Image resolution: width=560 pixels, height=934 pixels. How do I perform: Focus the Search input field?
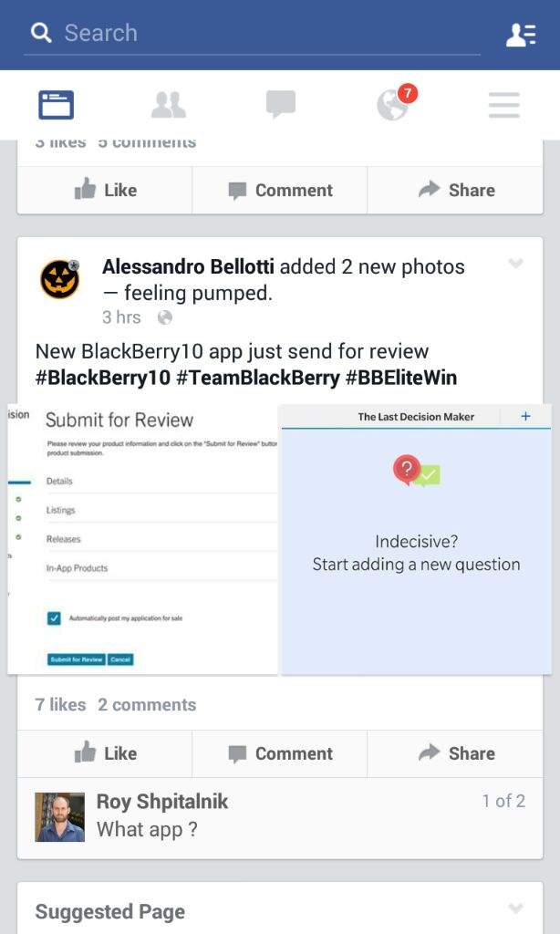(x=252, y=34)
